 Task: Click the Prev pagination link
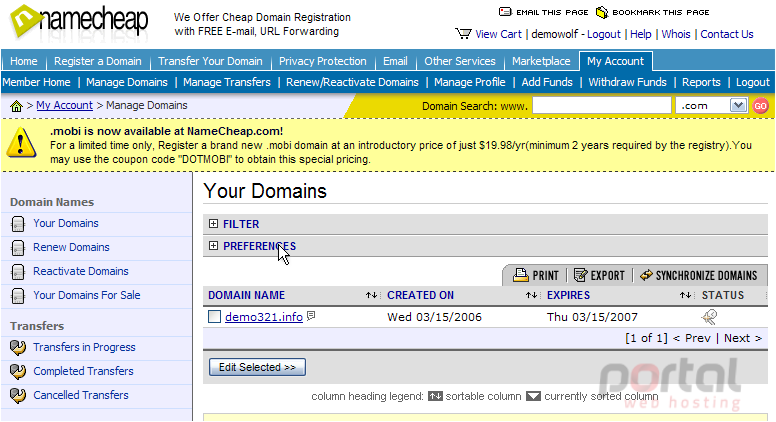pyautogui.click(x=692, y=338)
